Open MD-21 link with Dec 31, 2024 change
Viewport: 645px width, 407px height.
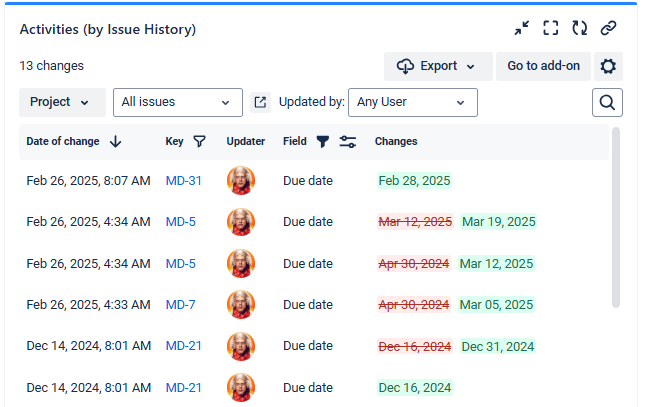click(183, 346)
